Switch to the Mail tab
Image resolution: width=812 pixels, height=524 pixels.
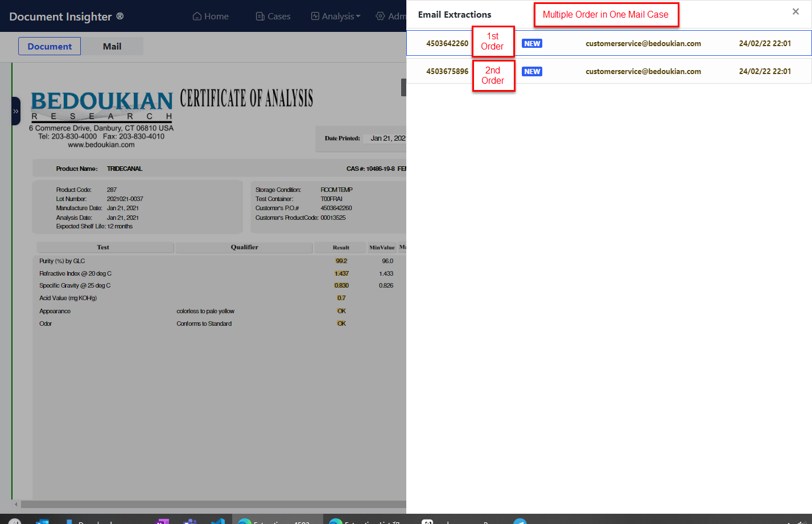pos(112,47)
